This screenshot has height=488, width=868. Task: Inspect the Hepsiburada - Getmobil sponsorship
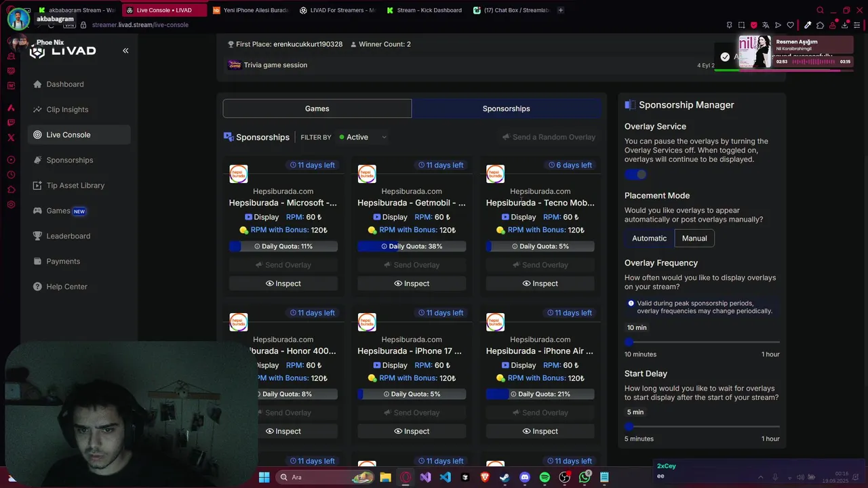(x=412, y=283)
